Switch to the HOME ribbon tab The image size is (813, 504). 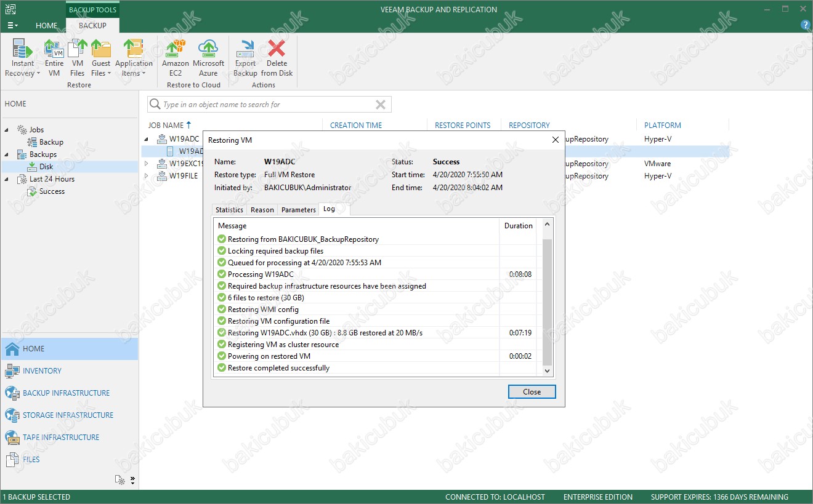coord(47,25)
